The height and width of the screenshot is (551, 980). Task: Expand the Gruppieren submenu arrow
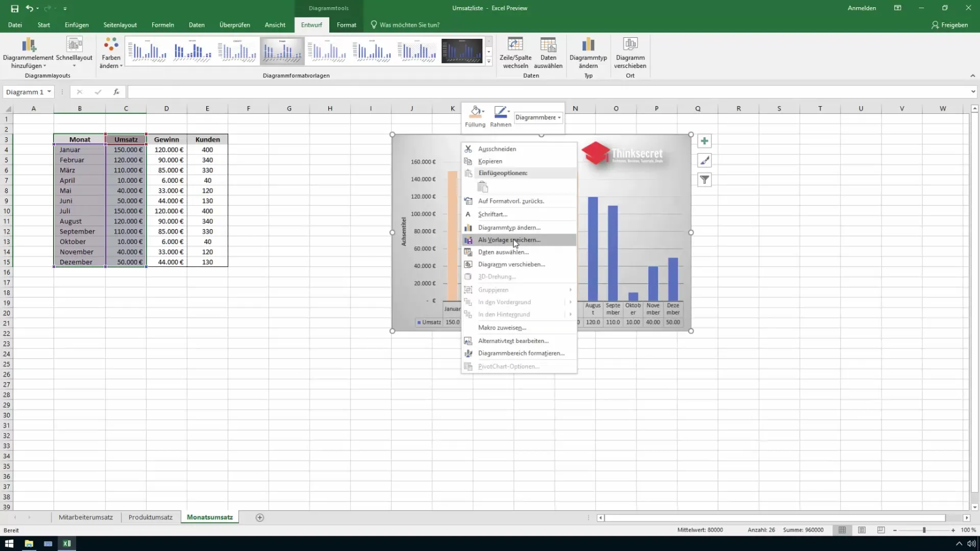(572, 289)
